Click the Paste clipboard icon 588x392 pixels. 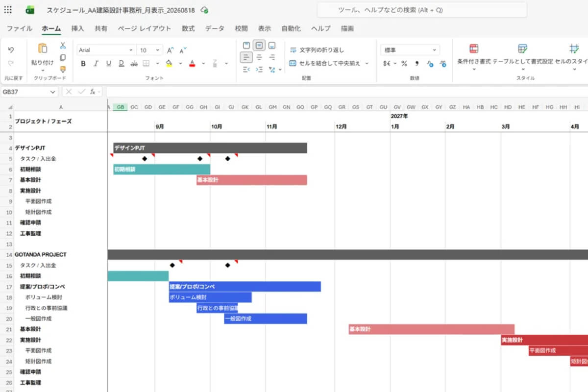(43, 48)
